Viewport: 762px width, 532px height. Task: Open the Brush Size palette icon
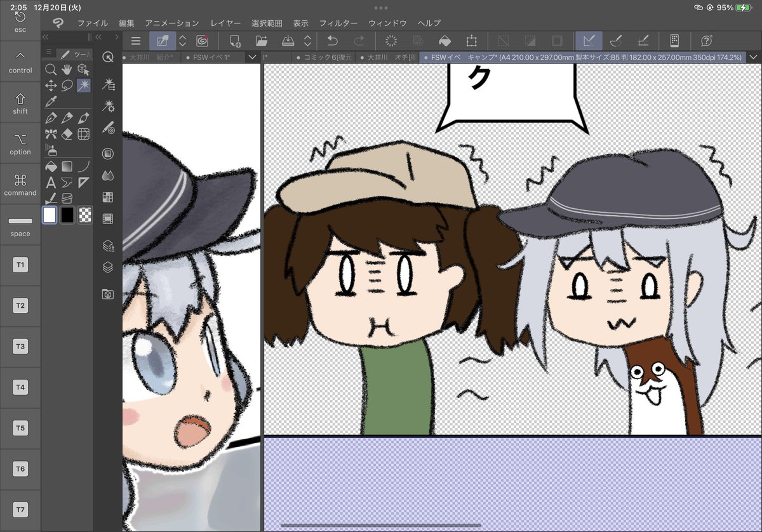(x=108, y=128)
